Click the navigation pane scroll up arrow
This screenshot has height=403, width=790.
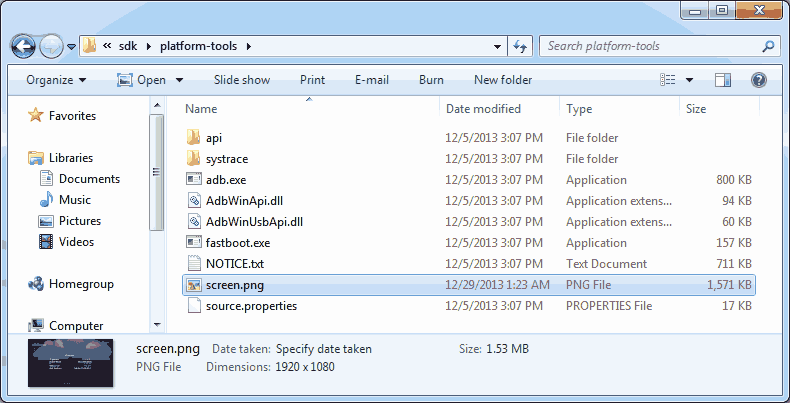click(157, 105)
